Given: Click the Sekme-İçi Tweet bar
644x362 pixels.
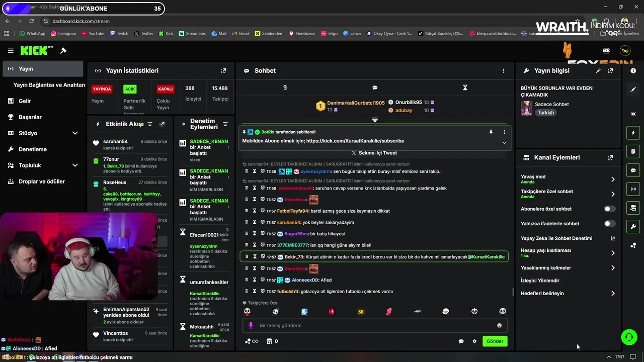Looking at the screenshot, I should point(375,153).
